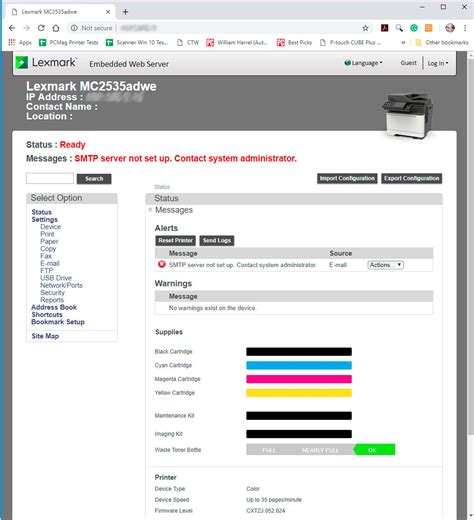The height and width of the screenshot is (520, 474).
Task: Open the Chrome three-dot menu
Action: tap(465, 28)
